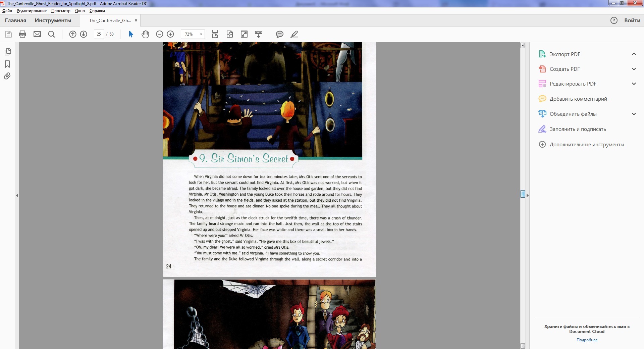Collapse the Экспорт PDF section chevron
644x349 pixels.
tap(634, 54)
